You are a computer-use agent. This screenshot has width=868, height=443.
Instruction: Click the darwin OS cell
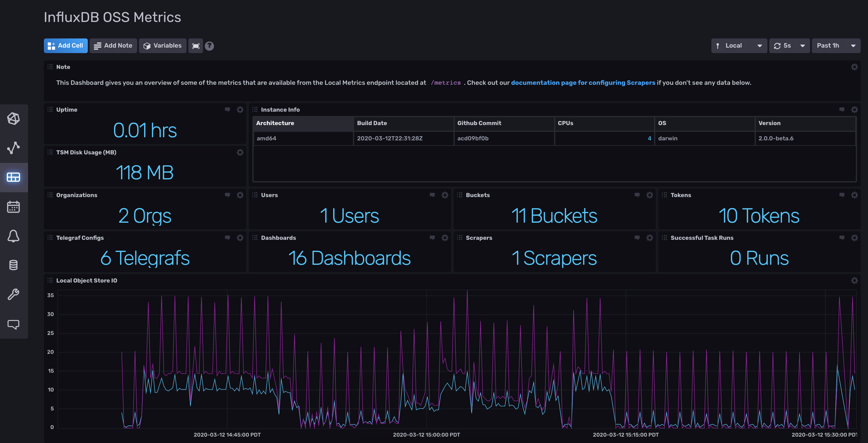coord(705,138)
